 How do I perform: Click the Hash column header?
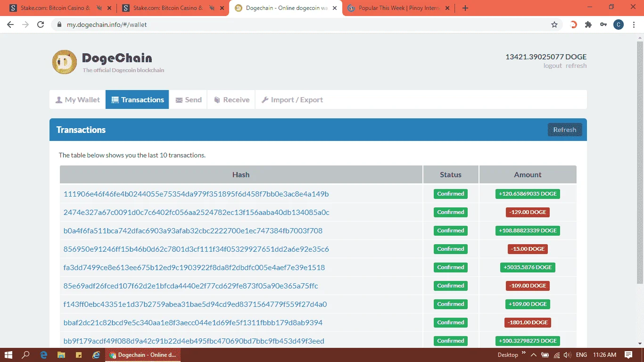click(x=241, y=174)
